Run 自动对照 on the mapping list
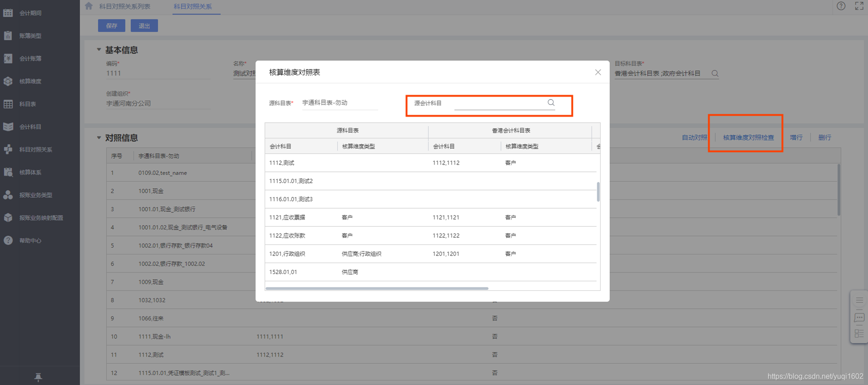The image size is (868, 385). (x=695, y=137)
